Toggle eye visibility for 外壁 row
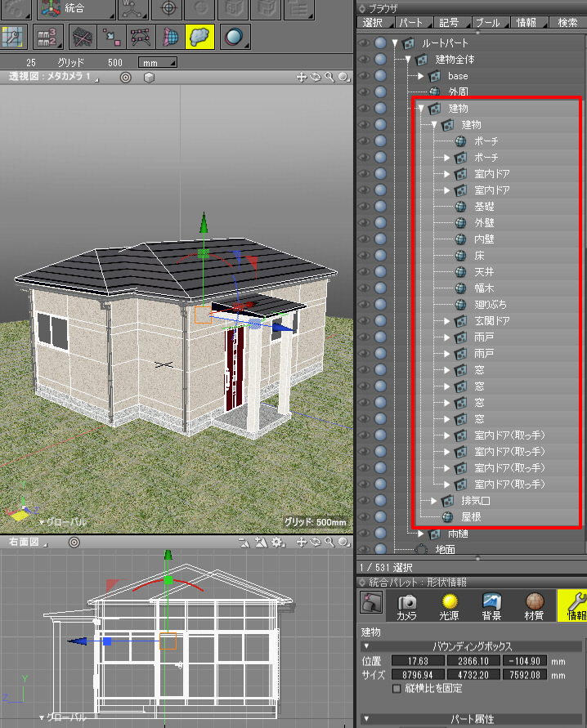 click(x=364, y=223)
